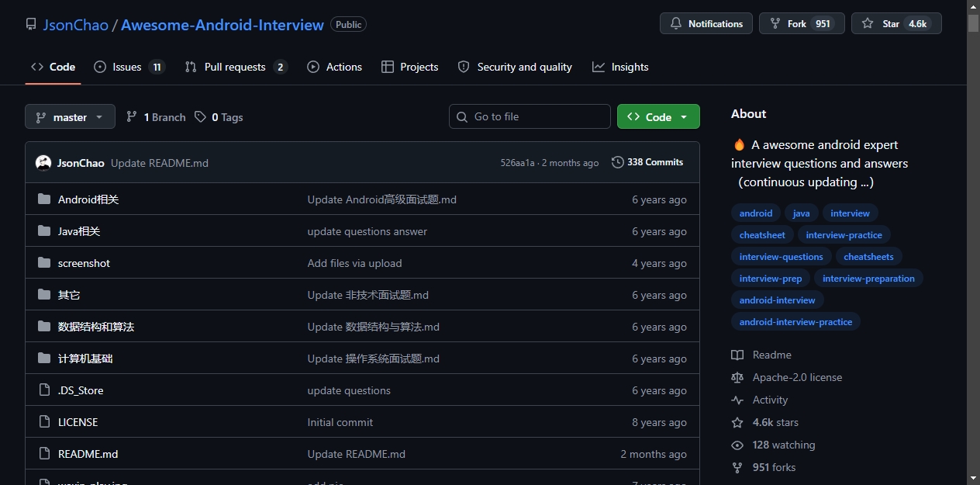The height and width of the screenshot is (485, 980).
Task: Click the screenshot folder icon
Action: tap(44, 263)
